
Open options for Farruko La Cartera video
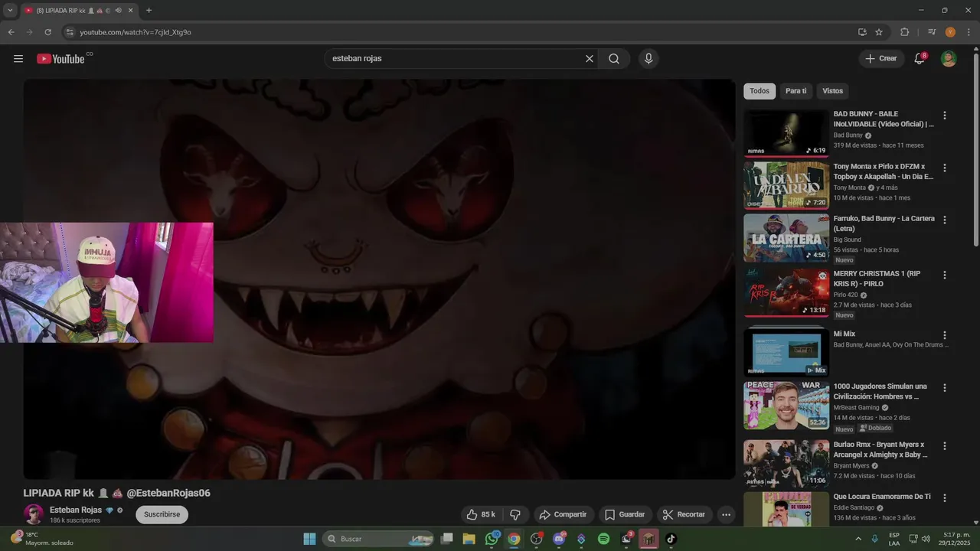click(x=945, y=220)
